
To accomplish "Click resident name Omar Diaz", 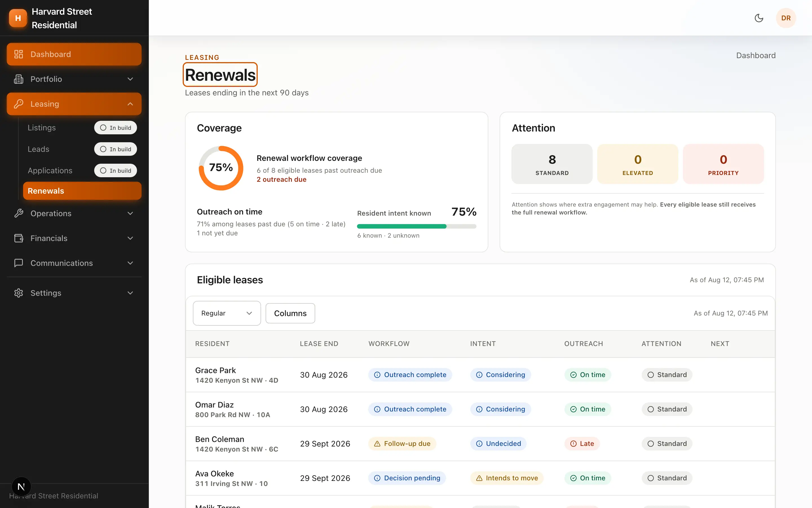I will (214, 405).
